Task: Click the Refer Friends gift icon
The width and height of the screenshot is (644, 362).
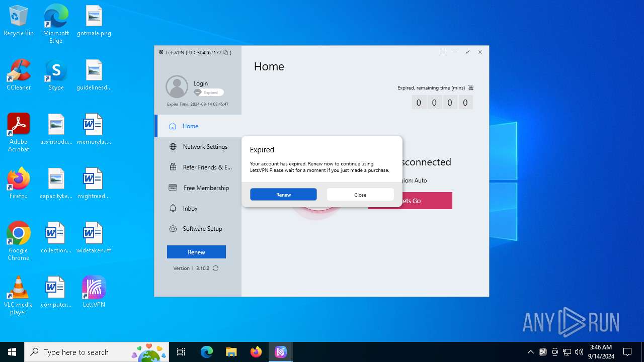Action: click(173, 167)
